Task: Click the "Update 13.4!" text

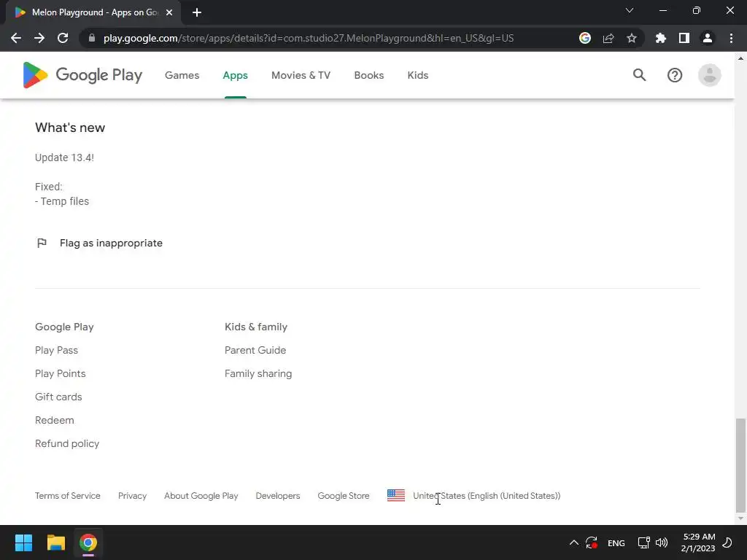Action: coord(64,157)
